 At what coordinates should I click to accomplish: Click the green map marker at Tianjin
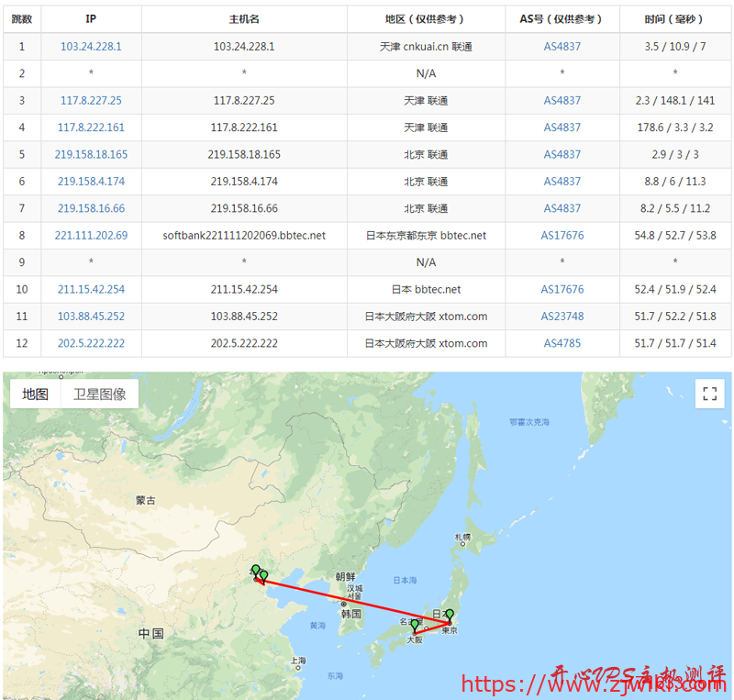pyautogui.click(x=264, y=575)
